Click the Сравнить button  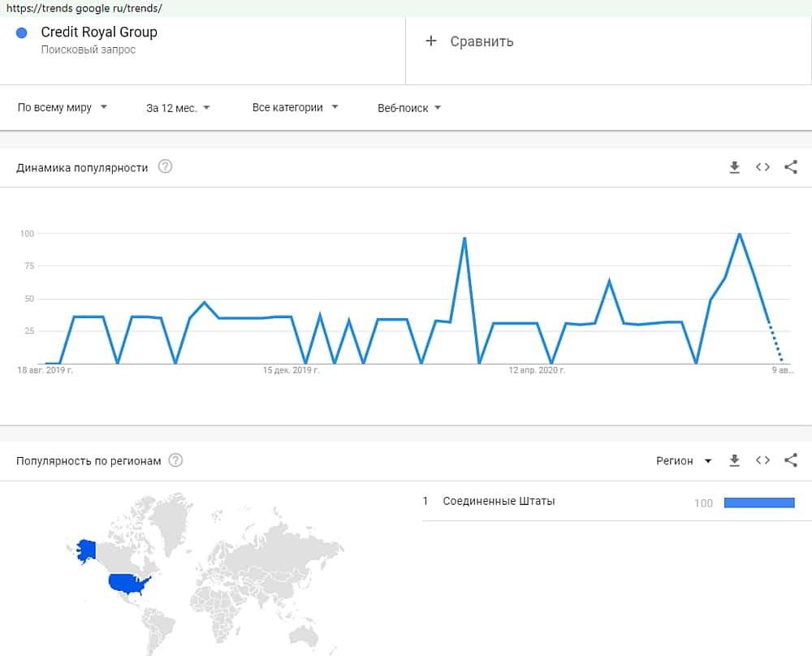[x=482, y=41]
